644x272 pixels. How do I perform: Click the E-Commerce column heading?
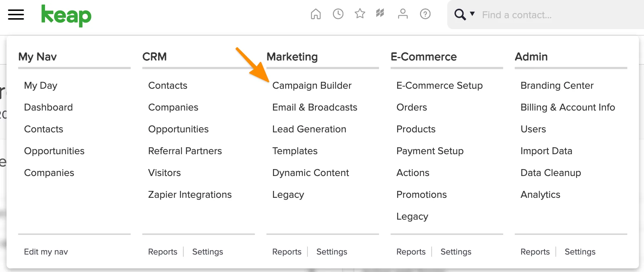424,57
